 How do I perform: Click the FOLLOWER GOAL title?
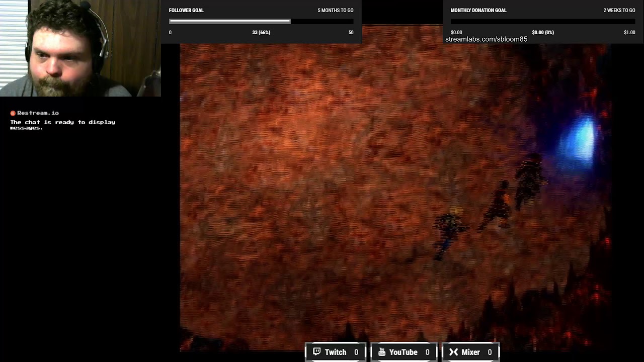coord(186,10)
